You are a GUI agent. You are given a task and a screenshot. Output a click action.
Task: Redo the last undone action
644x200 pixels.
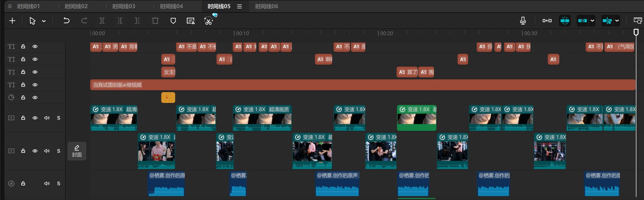coord(84,21)
